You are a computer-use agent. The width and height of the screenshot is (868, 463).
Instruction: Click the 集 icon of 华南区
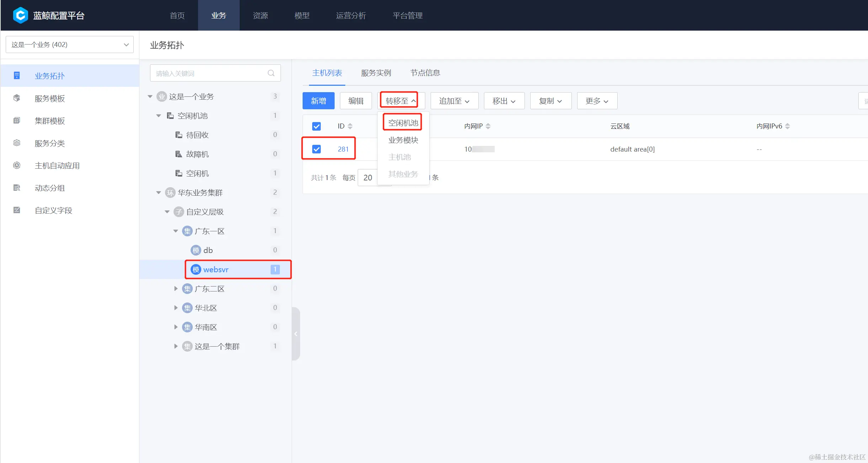point(187,327)
